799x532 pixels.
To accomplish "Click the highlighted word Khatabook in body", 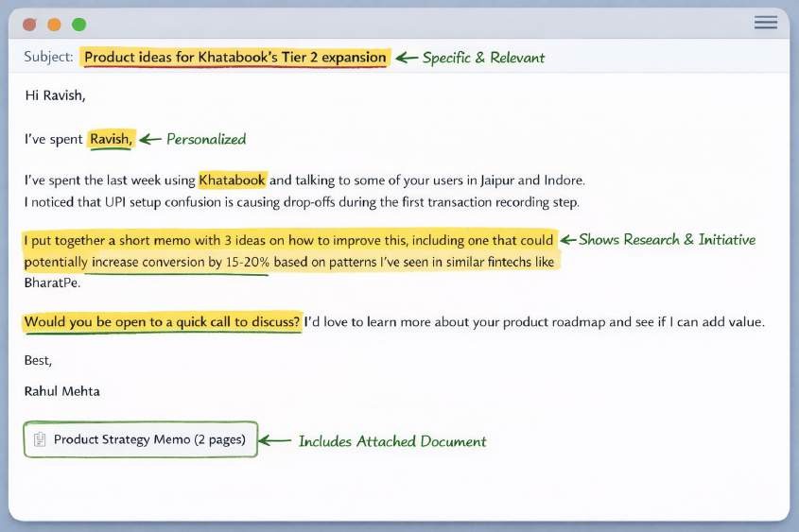I will 233,180.
